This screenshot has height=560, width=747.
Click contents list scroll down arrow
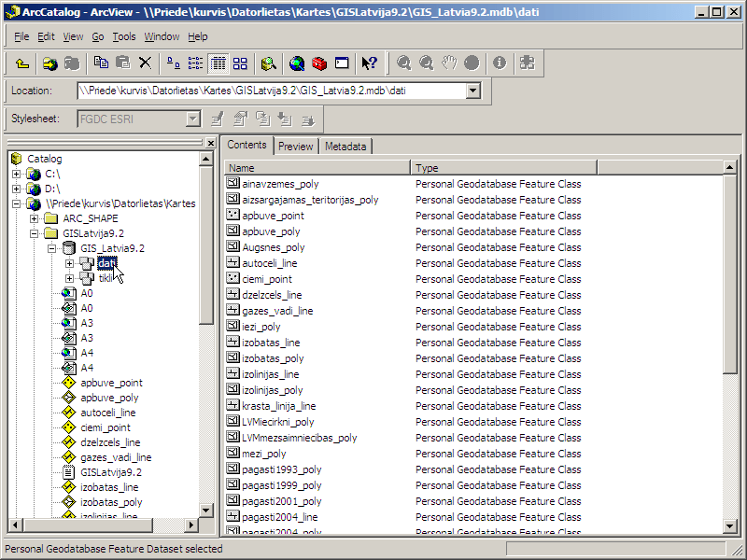[x=730, y=525]
